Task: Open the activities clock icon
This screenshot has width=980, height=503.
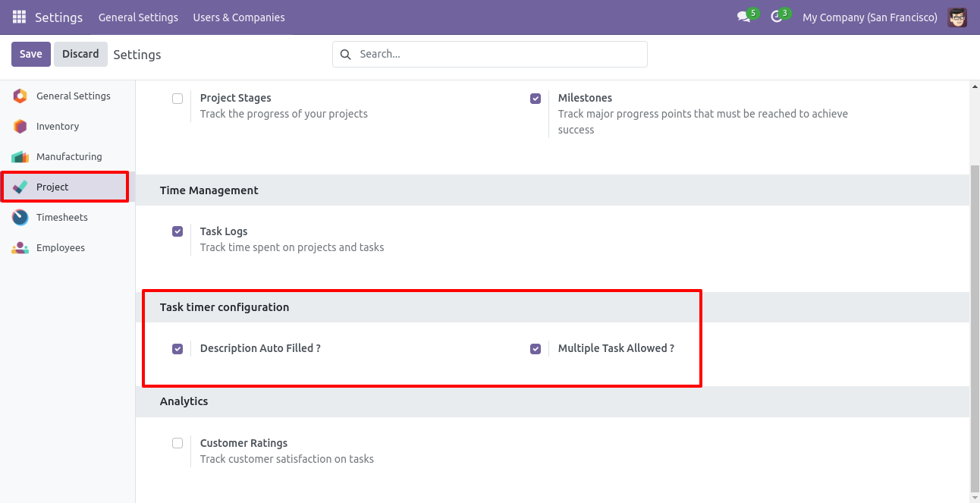Action: click(776, 17)
